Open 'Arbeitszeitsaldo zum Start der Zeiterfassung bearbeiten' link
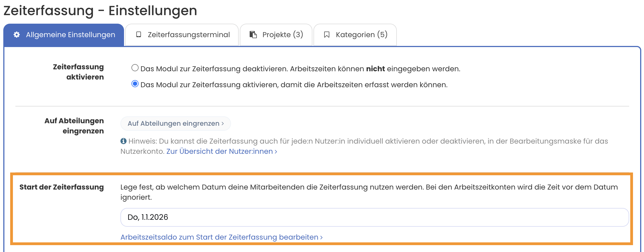644x252 pixels. (x=219, y=237)
